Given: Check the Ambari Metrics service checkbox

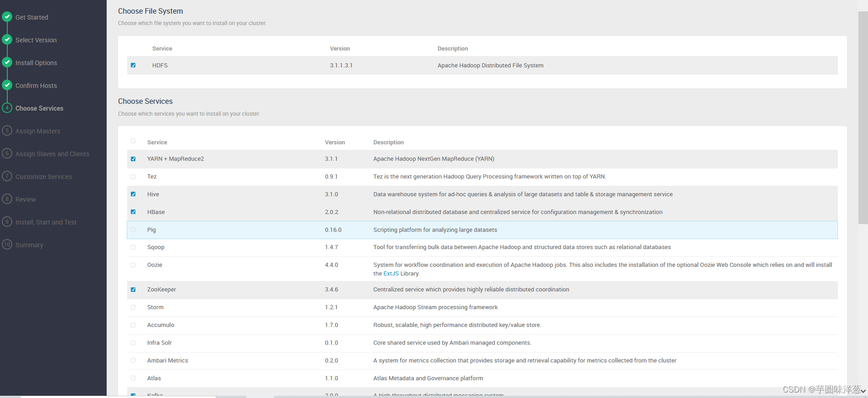Looking at the screenshot, I should [133, 360].
